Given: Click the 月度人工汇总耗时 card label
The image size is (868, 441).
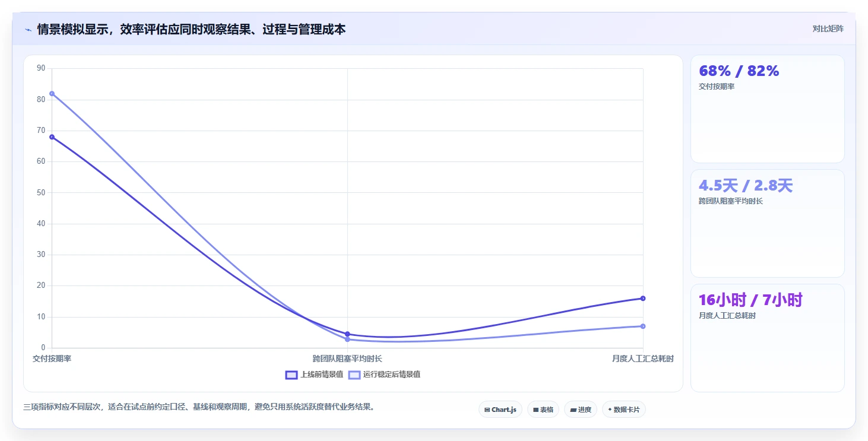Looking at the screenshot, I should [x=727, y=316].
